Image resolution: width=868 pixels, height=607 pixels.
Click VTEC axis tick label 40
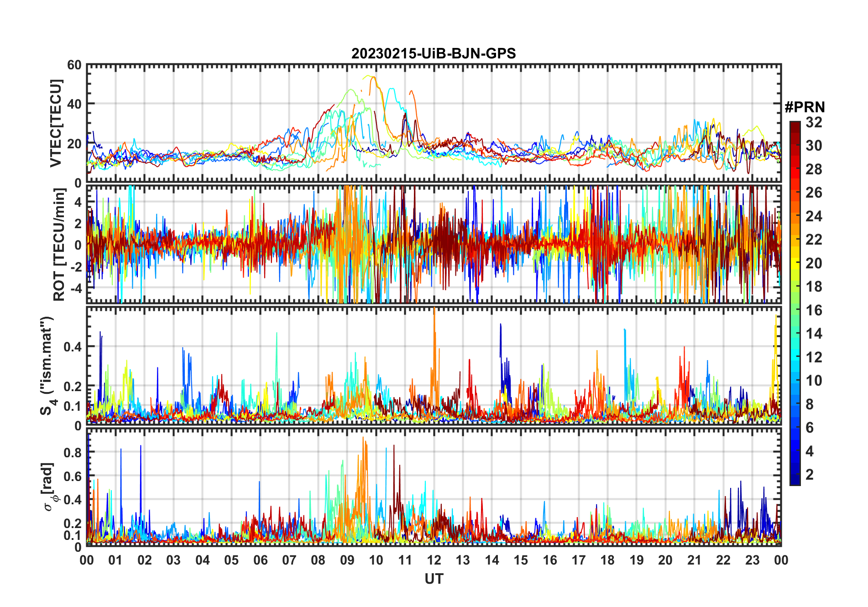74,104
